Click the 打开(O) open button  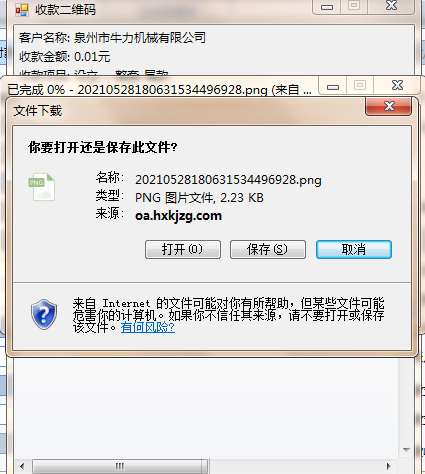183,249
